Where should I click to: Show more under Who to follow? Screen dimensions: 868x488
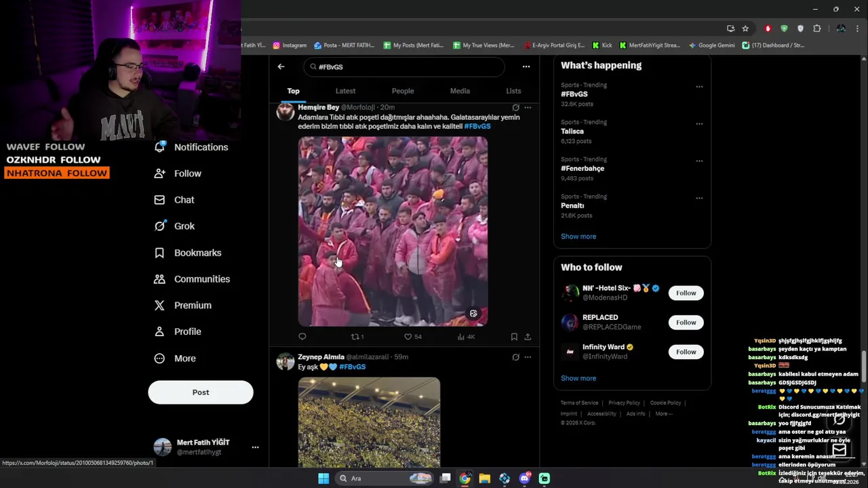pyautogui.click(x=578, y=378)
